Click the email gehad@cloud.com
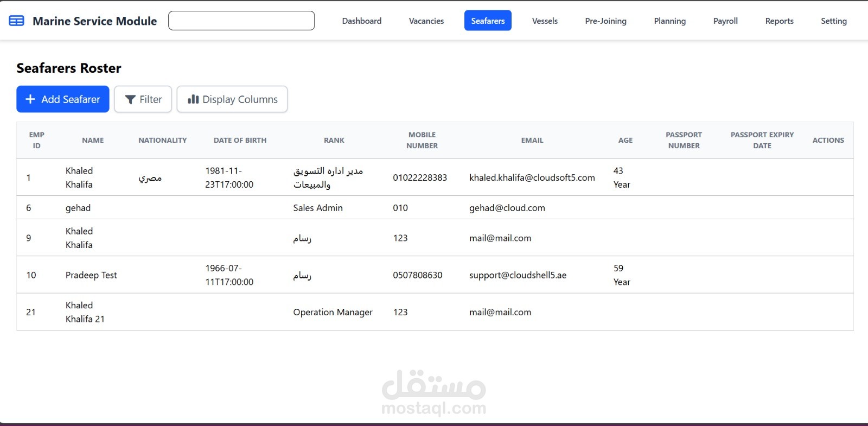Image resolution: width=868 pixels, height=426 pixels. 507,208
